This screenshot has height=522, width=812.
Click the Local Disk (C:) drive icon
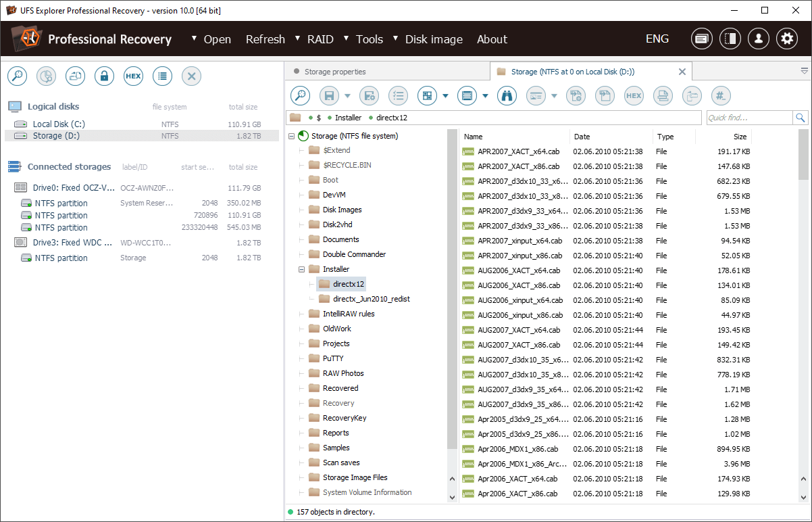point(21,124)
